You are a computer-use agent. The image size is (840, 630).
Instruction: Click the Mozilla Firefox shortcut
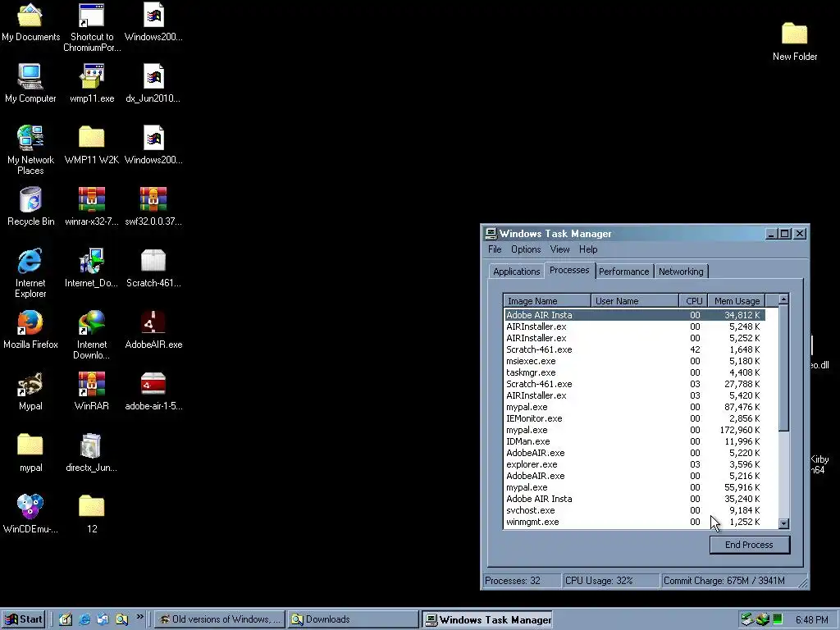point(30,330)
